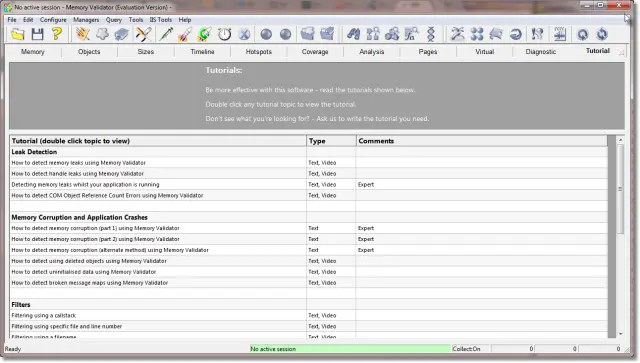640x363 pixels.
Task: Click the DNA helix toolbar icon
Action: (431, 34)
